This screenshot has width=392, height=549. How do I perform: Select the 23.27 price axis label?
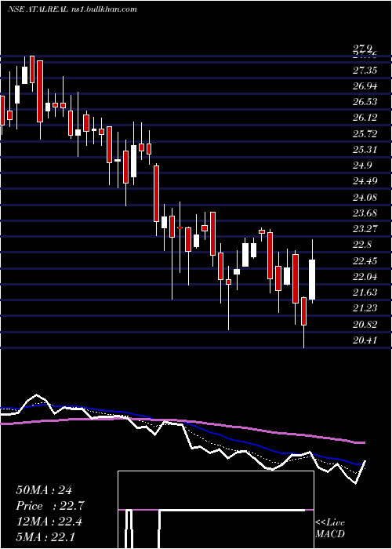click(365, 229)
